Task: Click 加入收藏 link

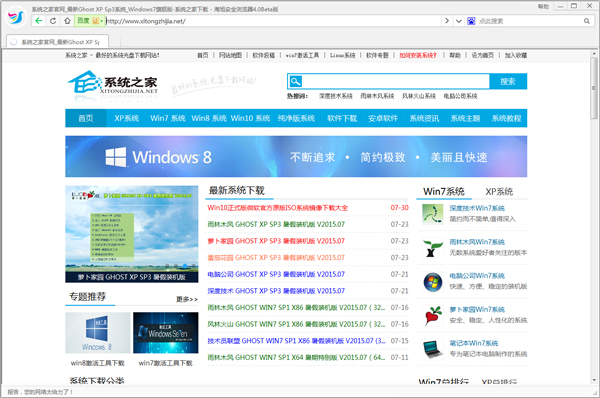Action: [x=516, y=55]
